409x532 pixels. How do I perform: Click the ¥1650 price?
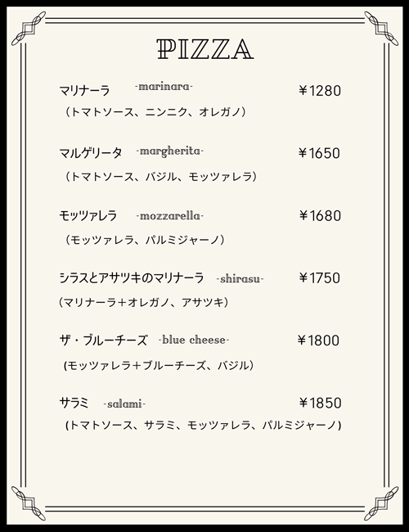coord(319,153)
